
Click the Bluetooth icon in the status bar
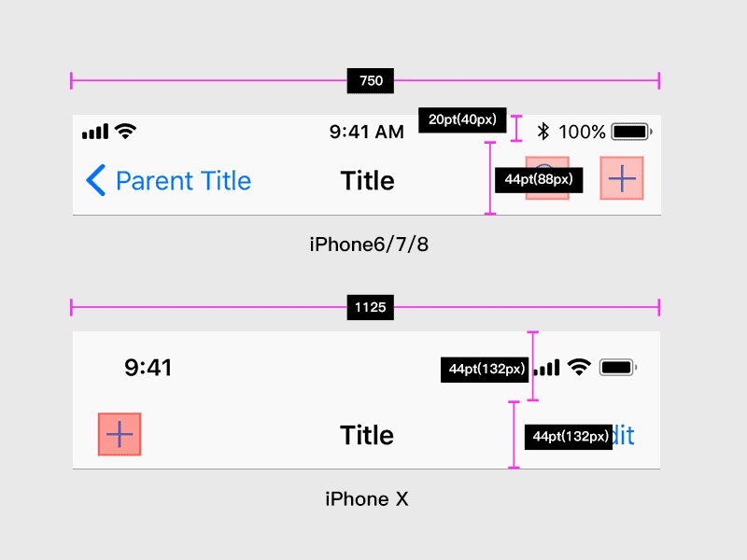(x=543, y=132)
